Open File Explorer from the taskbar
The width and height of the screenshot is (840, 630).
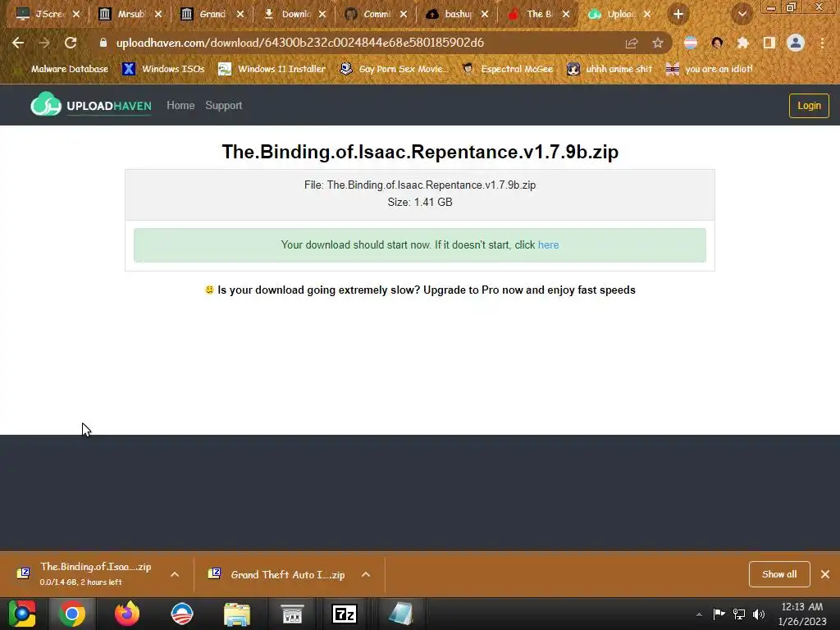click(x=237, y=614)
